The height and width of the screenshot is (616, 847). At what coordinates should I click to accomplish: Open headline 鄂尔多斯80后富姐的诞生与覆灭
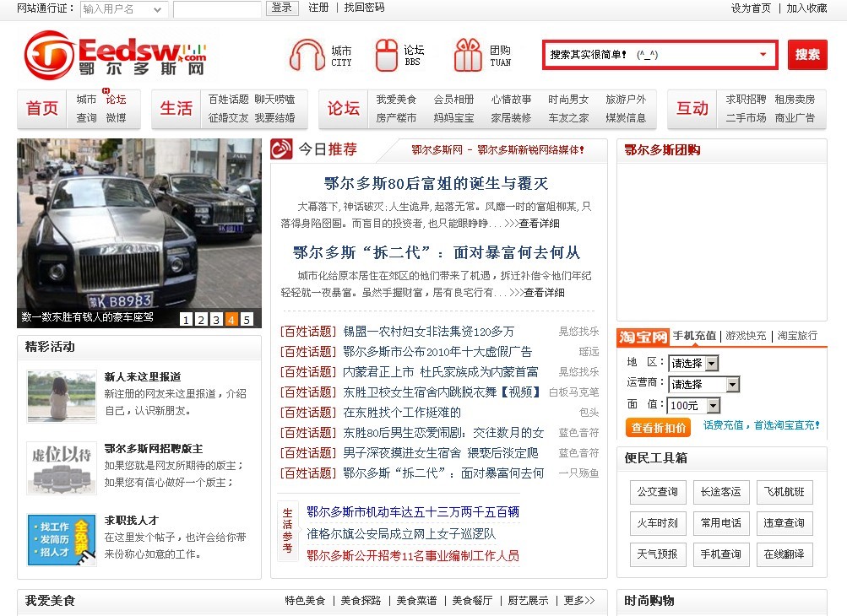[x=437, y=184]
